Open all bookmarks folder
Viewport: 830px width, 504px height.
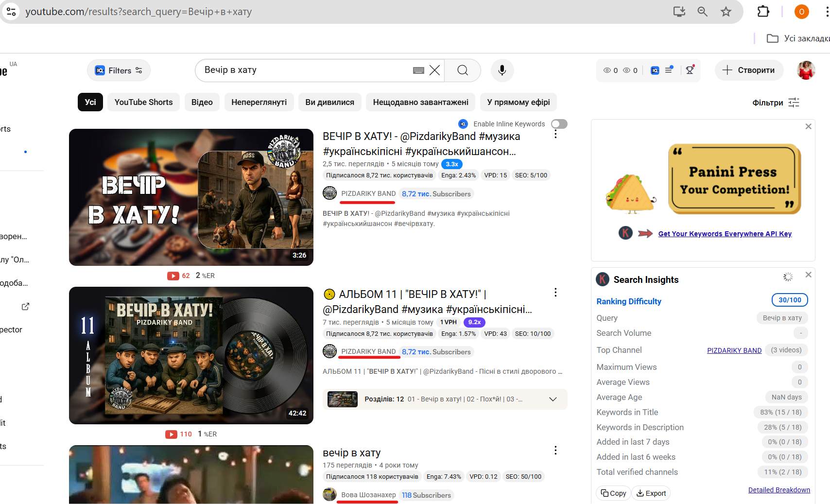(798, 38)
